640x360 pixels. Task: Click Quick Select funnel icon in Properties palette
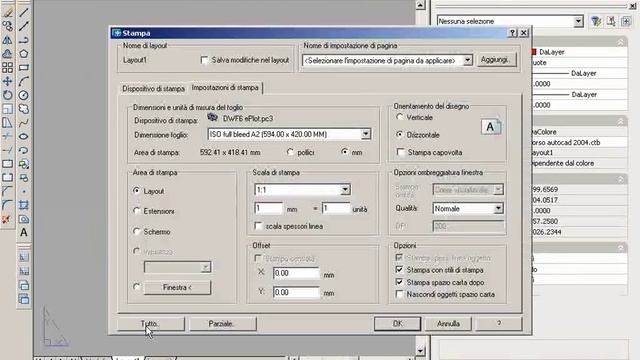pos(596,21)
